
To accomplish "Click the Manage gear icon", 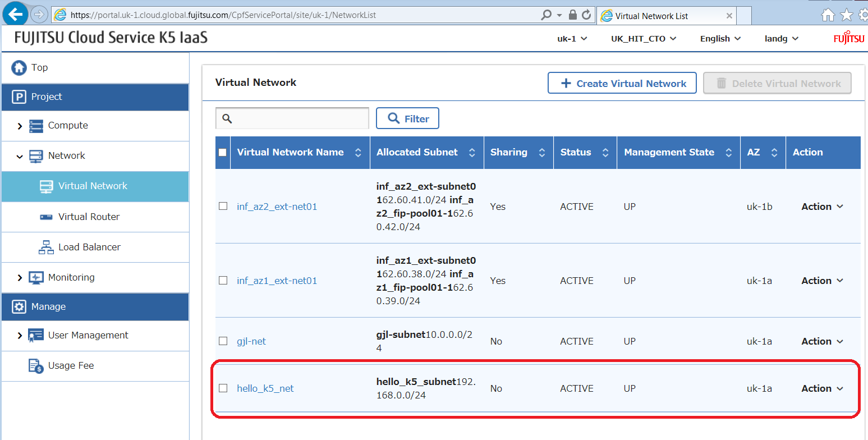I will [x=19, y=306].
